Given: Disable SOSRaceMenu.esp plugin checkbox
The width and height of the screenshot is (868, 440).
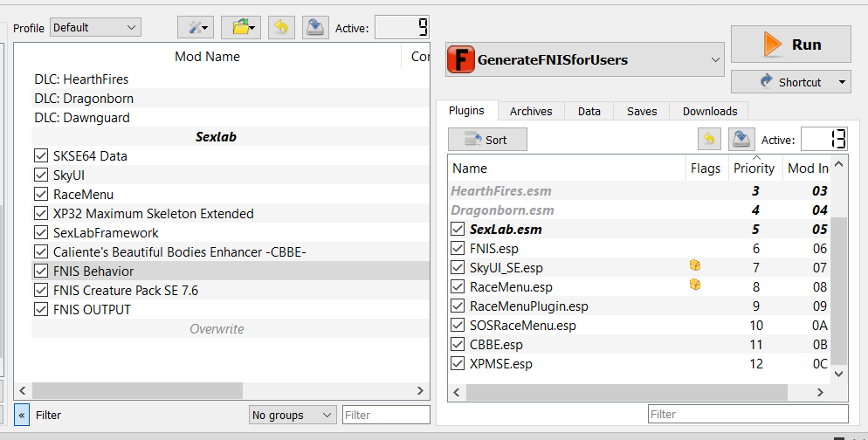Looking at the screenshot, I should (458, 325).
